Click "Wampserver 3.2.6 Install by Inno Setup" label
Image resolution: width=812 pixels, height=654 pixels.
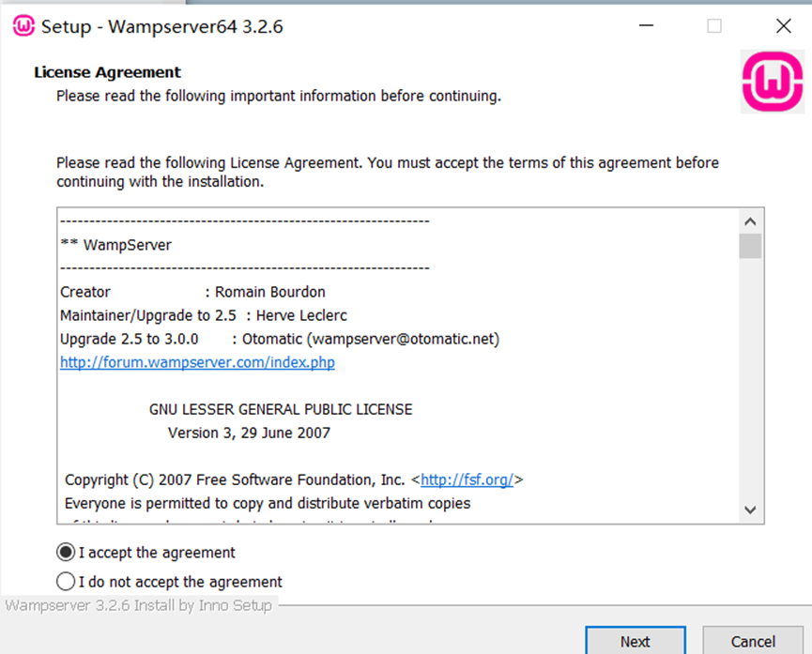point(138,605)
